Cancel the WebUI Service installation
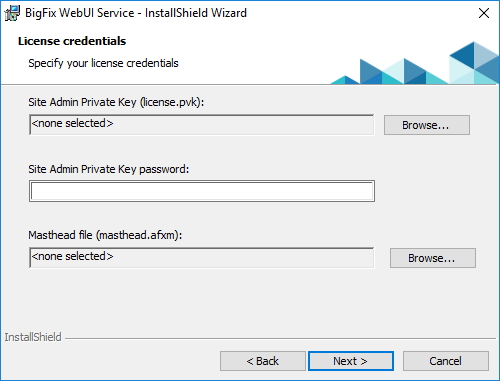 [446, 361]
